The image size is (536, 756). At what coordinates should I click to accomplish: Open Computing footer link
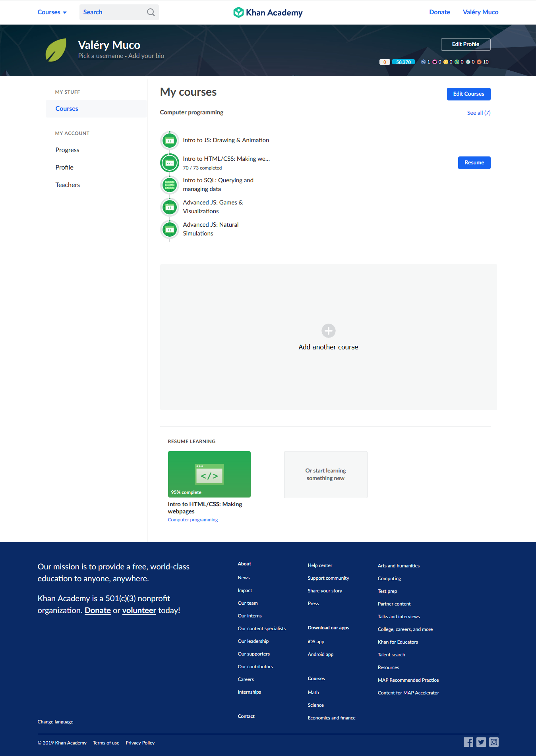[x=389, y=579]
